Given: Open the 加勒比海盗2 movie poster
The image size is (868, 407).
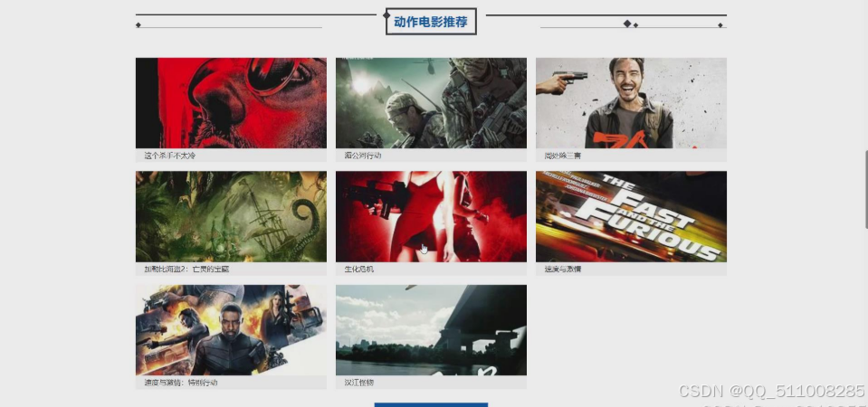Looking at the screenshot, I should pos(231,216).
